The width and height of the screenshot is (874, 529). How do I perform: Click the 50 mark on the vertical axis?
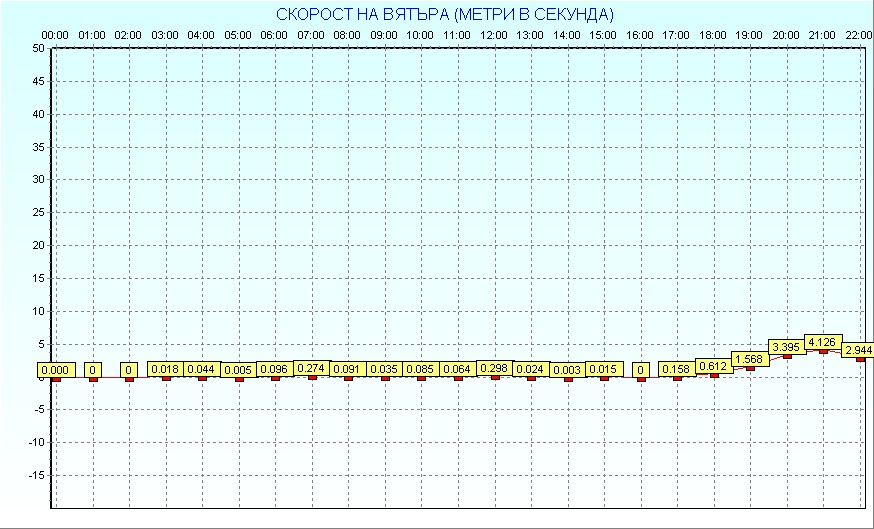click(x=37, y=48)
